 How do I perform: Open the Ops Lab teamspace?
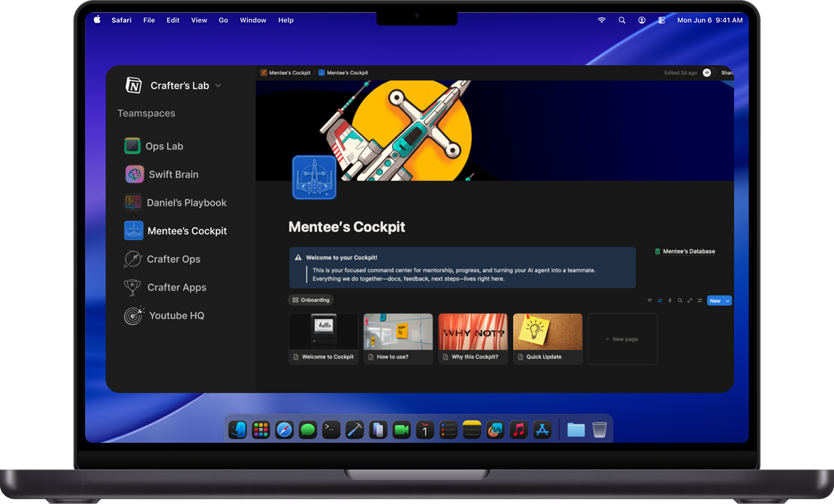(x=154, y=146)
